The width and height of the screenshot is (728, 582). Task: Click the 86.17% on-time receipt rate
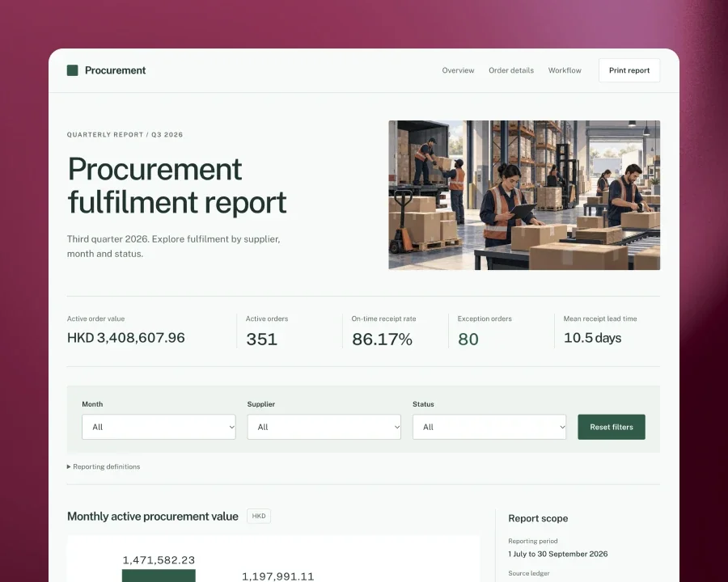pos(382,339)
